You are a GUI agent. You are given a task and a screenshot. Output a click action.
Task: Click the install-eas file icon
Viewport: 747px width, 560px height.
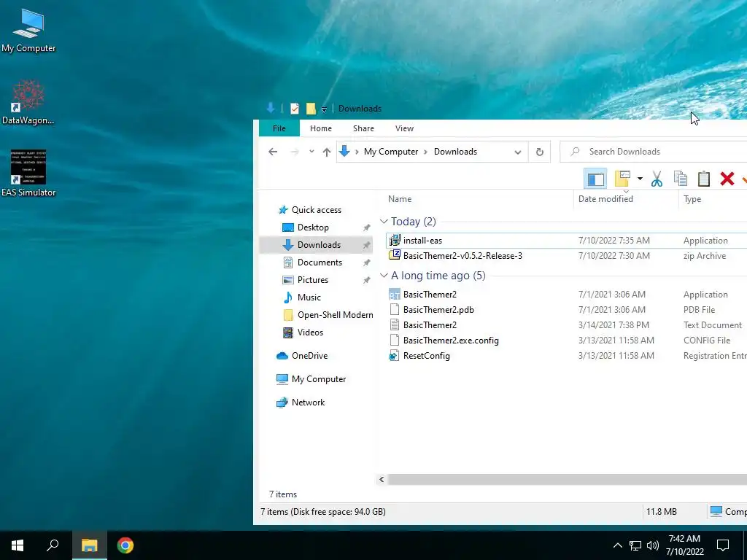pos(395,241)
